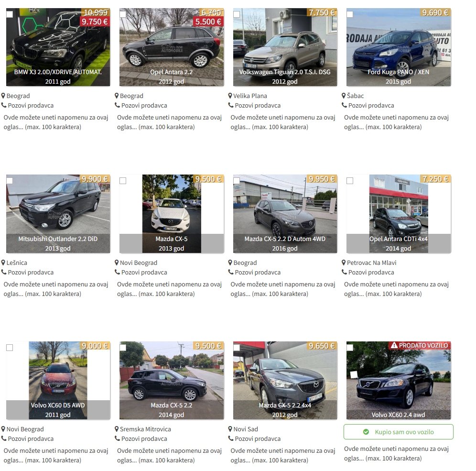The height and width of the screenshot is (471, 476).
Task: Click the green checkmark icon in Kupio sam ovo vozilo
Action: point(366,432)
